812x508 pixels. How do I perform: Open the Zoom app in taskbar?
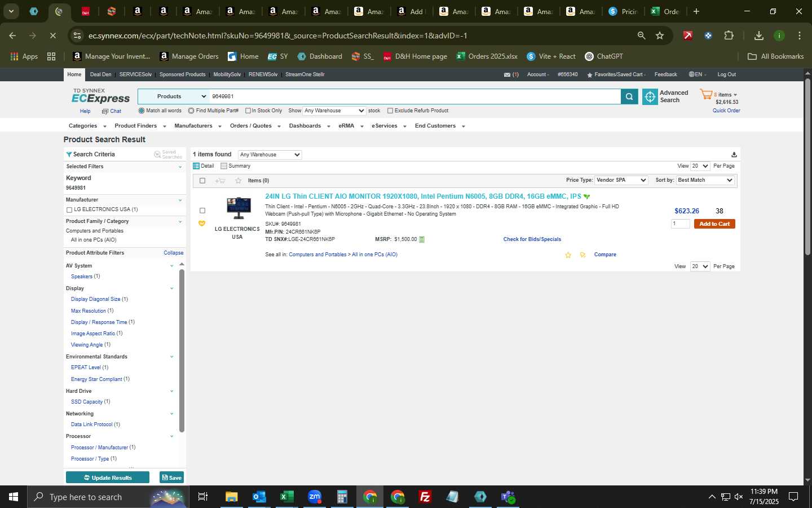pos(315,497)
